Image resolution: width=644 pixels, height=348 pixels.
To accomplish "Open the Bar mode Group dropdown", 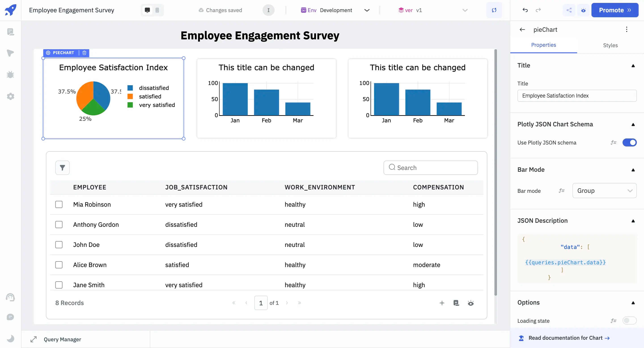I will (604, 191).
